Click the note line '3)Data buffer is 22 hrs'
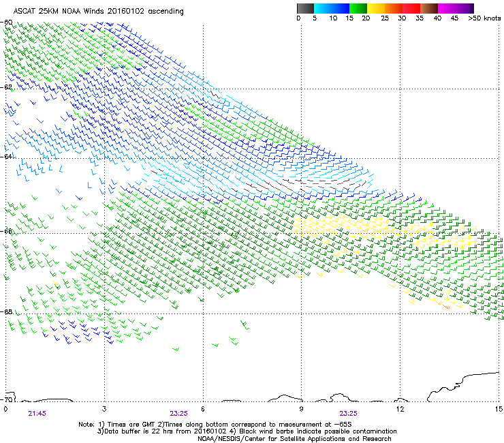The width and height of the screenshot is (504, 443). pyautogui.click(x=247, y=431)
